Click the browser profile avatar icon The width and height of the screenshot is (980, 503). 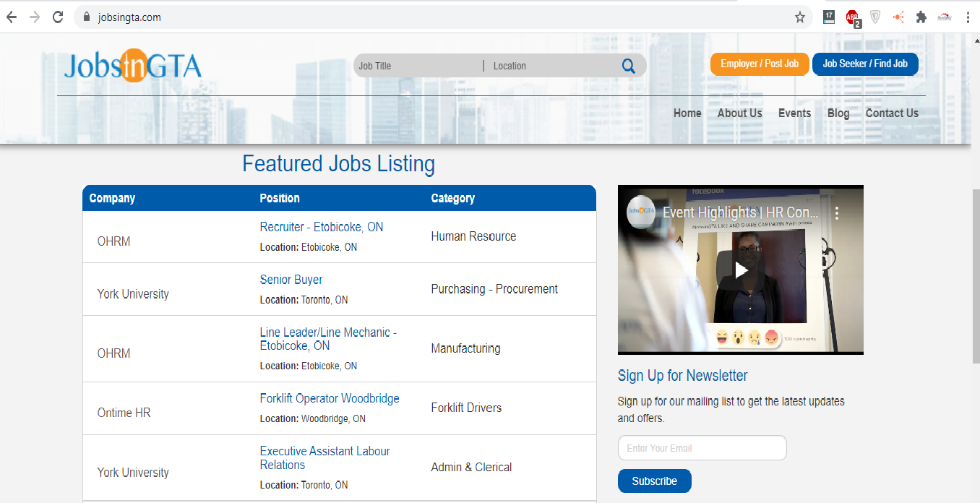(x=944, y=17)
